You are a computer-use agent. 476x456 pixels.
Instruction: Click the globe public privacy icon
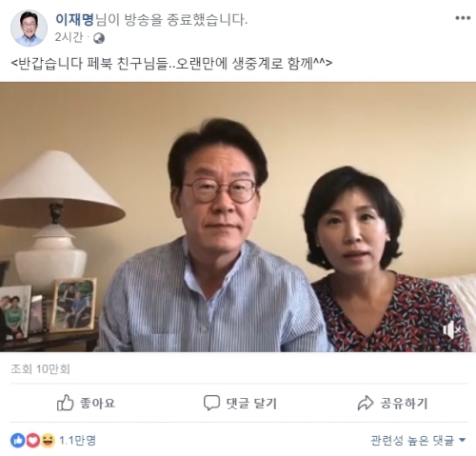pos(99,38)
